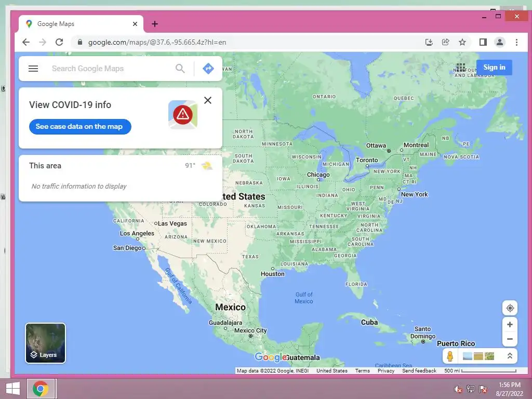Reload the Google Maps page
This screenshot has height=399, width=532.
[x=59, y=42]
